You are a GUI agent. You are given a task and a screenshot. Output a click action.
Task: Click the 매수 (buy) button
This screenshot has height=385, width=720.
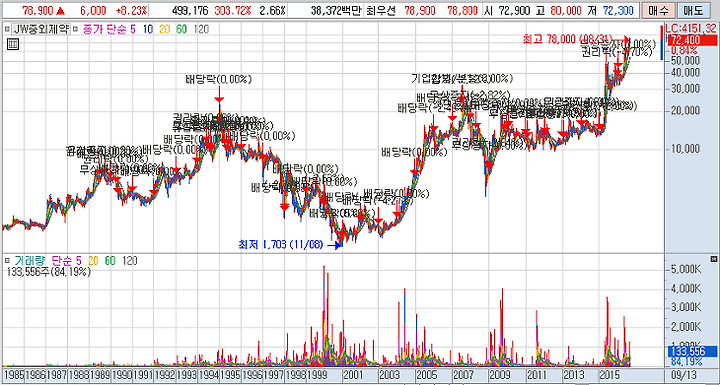[x=658, y=10]
